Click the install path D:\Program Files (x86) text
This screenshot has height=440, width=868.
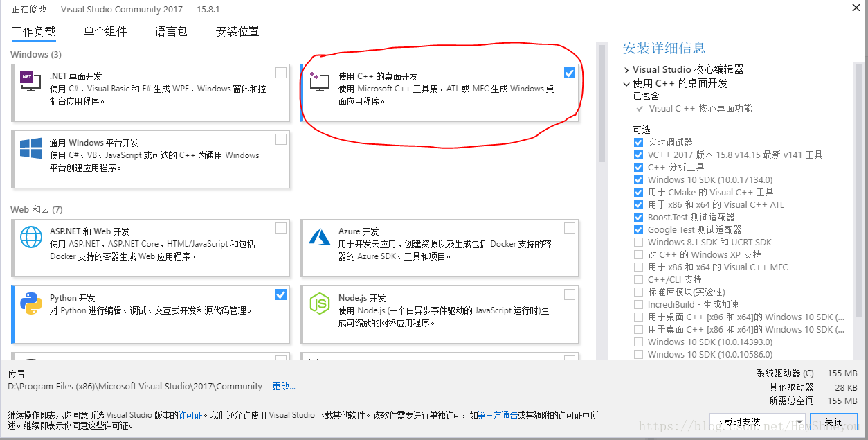(x=135, y=386)
